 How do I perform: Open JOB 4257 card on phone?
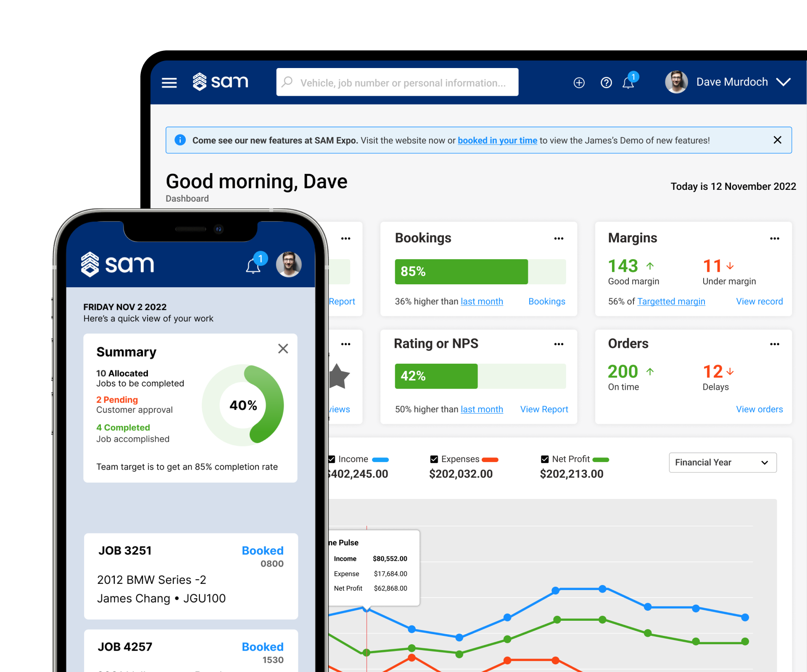point(191,651)
